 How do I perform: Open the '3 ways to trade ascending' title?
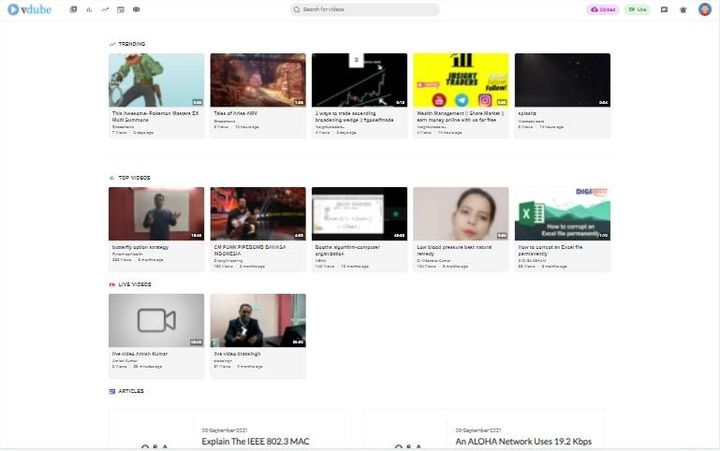click(354, 116)
